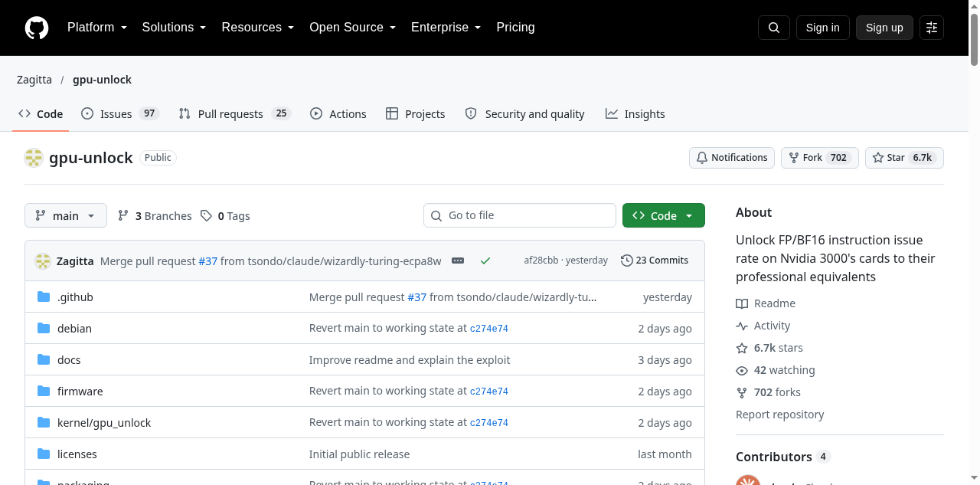
Task: Switch to the Issues tab
Action: click(x=119, y=114)
